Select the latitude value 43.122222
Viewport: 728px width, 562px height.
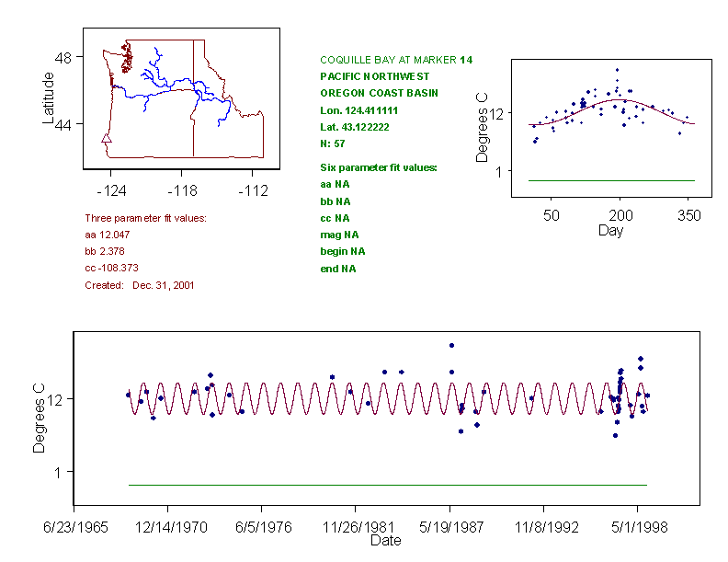[366, 126]
